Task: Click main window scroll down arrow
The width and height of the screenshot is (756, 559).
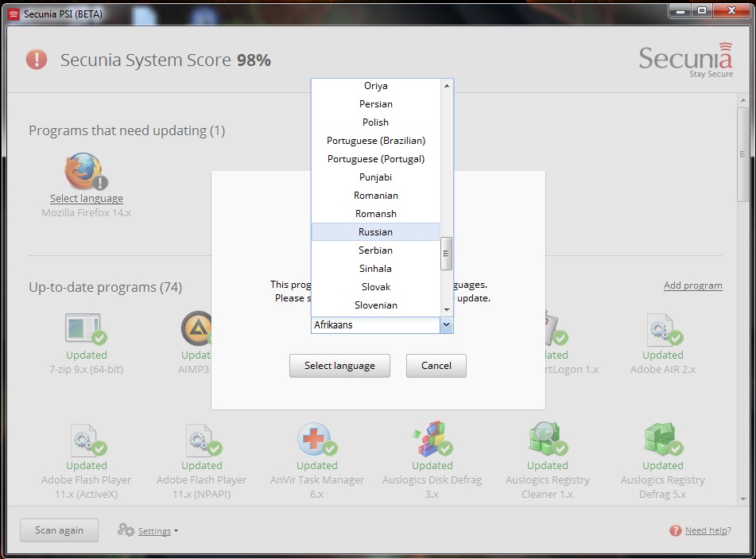Action: 742,499
